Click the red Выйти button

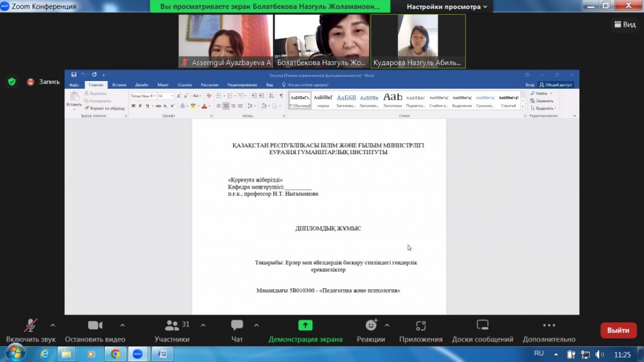coord(618,330)
